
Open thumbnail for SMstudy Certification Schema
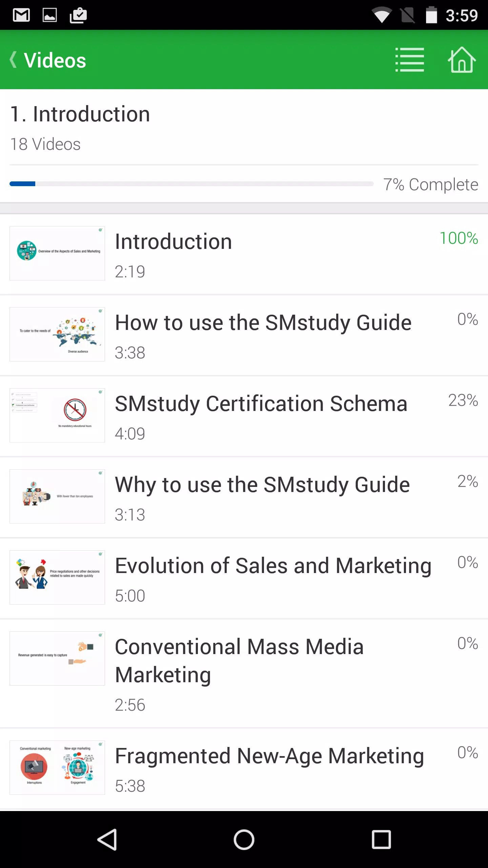pyautogui.click(x=57, y=415)
